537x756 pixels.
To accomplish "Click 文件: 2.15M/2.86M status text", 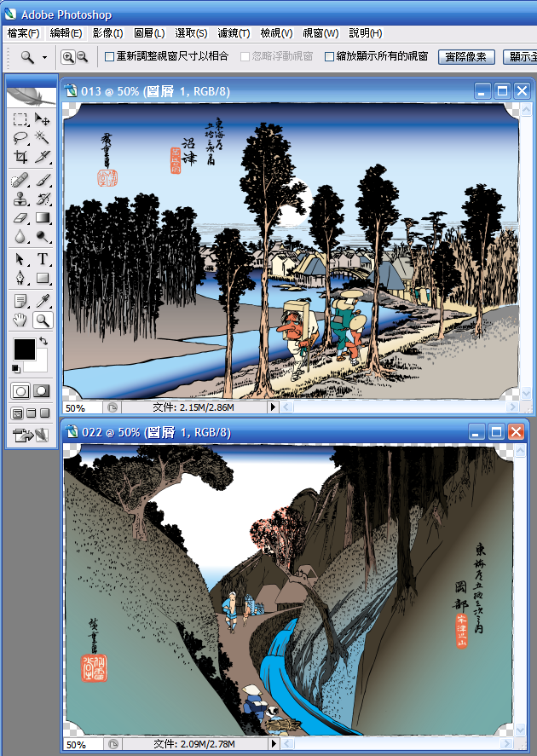I will click(x=193, y=407).
